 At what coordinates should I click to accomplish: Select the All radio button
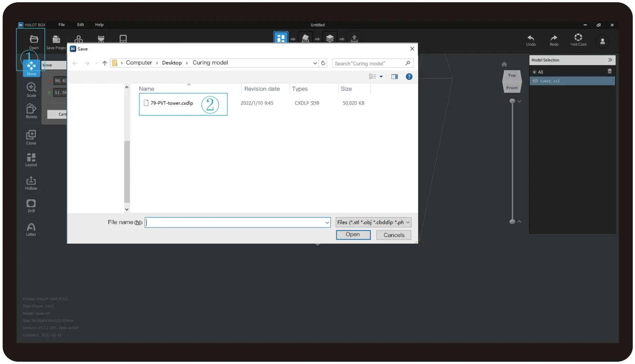(534, 72)
